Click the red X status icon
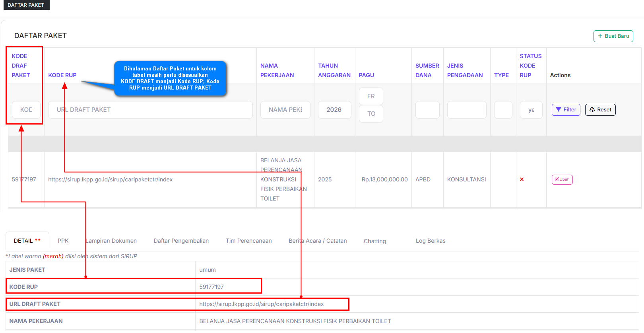The width and height of the screenshot is (644, 333). pyautogui.click(x=522, y=179)
